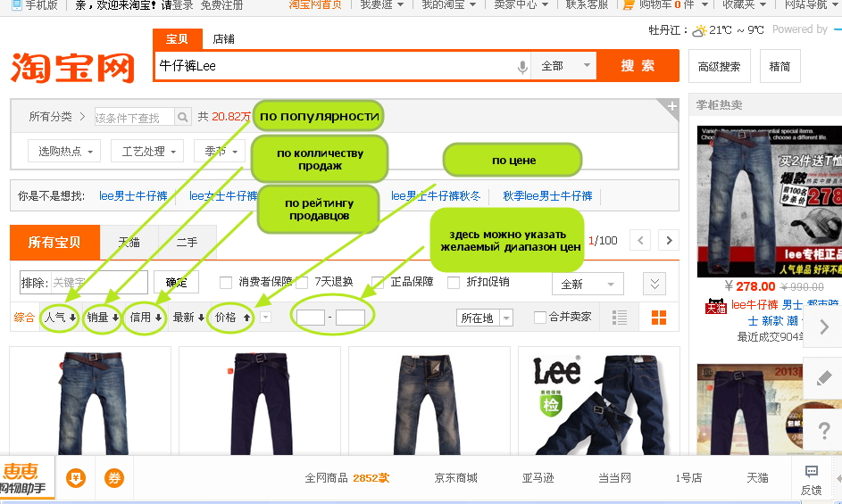Check the 折扣促销 checkbox

(x=454, y=282)
